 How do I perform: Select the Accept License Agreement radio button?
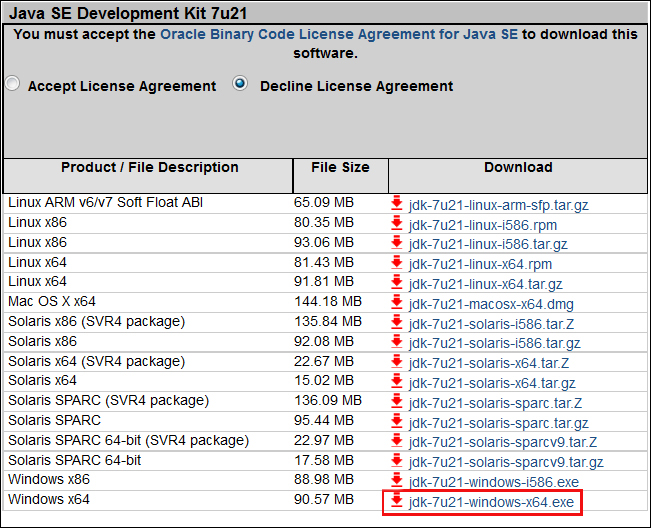(x=12, y=85)
